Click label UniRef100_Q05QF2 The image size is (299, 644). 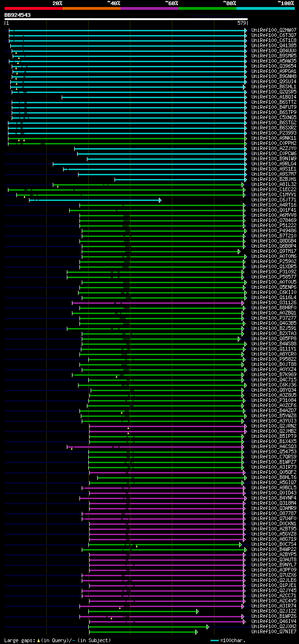click(x=274, y=472)
